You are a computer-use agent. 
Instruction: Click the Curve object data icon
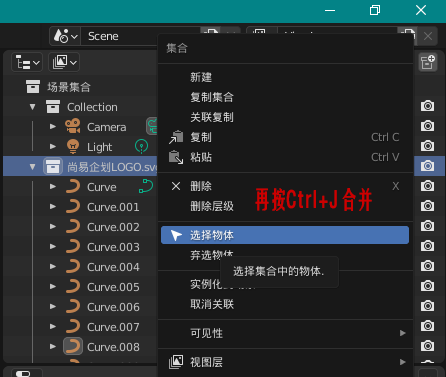tap(146, 186)
